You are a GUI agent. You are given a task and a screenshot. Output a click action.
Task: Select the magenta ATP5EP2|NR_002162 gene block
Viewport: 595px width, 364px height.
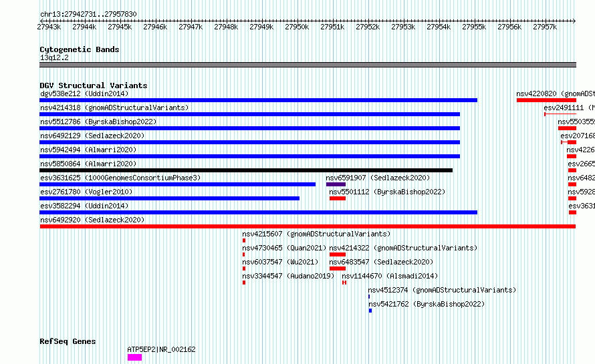(134, 357)
